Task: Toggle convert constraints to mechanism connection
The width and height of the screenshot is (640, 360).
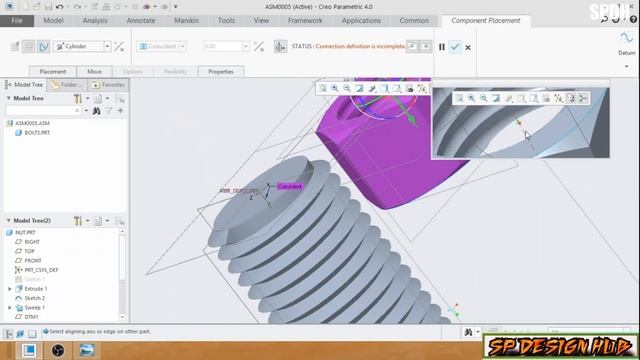Action: [x=43, y=47]
